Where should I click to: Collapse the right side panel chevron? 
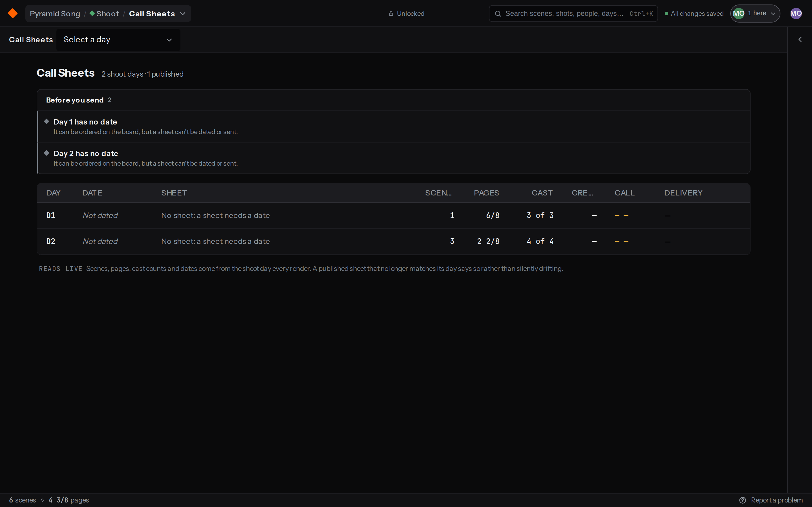tap(800, 39)
